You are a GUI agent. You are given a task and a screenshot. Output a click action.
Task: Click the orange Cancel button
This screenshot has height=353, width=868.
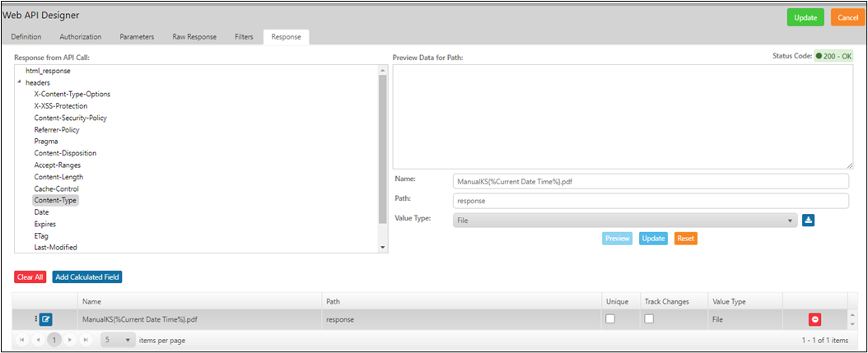click(847, 17)
